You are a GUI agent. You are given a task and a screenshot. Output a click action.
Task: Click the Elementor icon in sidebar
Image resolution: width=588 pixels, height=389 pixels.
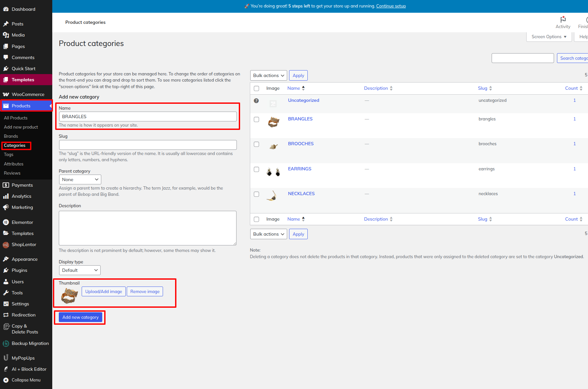click(x=6, y=222)
